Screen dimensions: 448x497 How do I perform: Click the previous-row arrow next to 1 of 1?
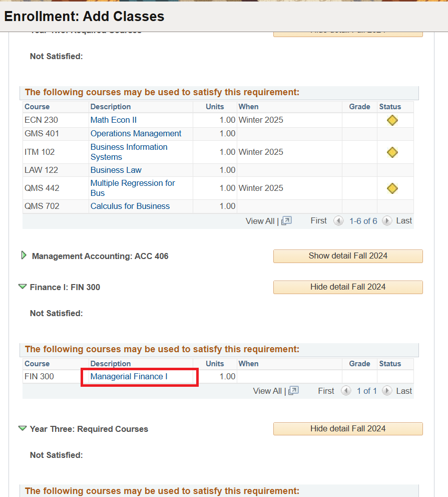pos(346,391)
